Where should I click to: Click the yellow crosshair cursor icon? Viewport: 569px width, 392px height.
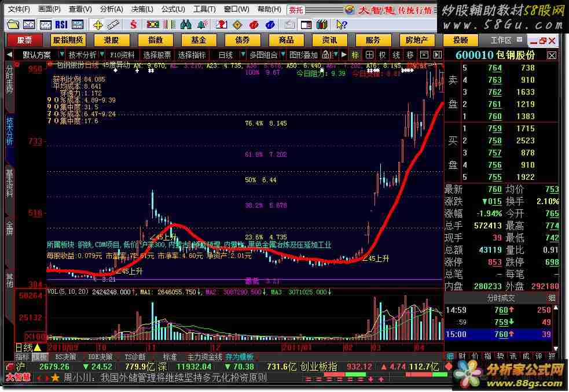click(x=98, y=24)
